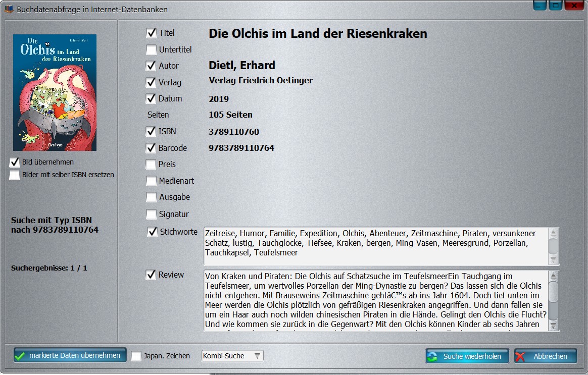Enable the Preis checkbox

[x=151, y=164]
